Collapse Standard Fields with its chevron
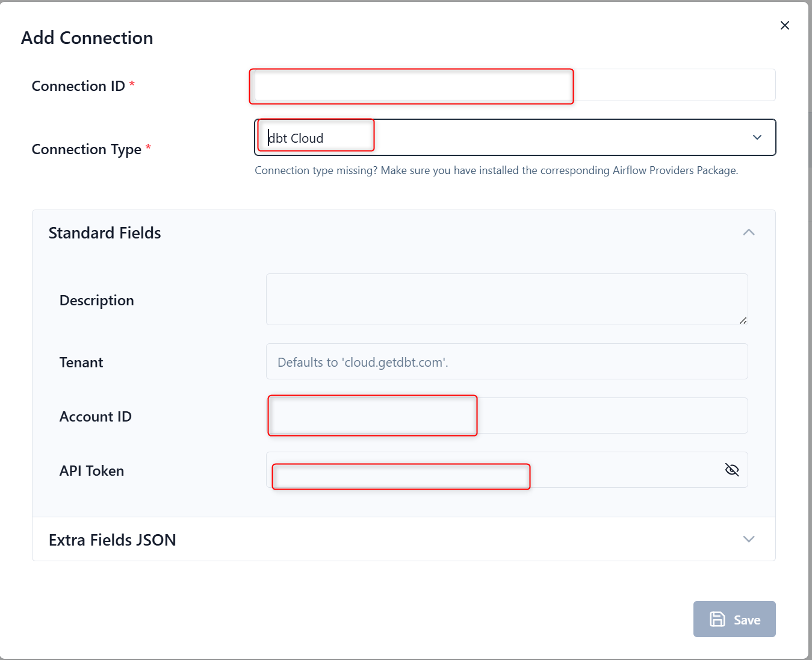Screen dimensions: 812x660 (749, 232)
